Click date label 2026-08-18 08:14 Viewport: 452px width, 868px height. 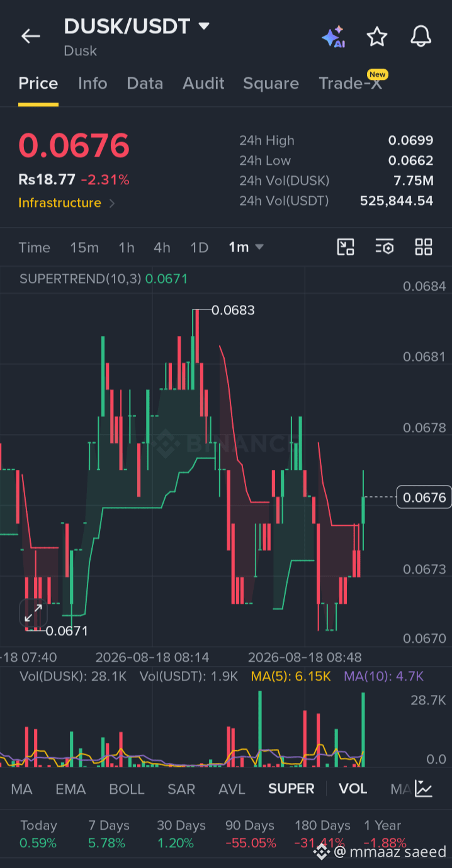point(152,657)
